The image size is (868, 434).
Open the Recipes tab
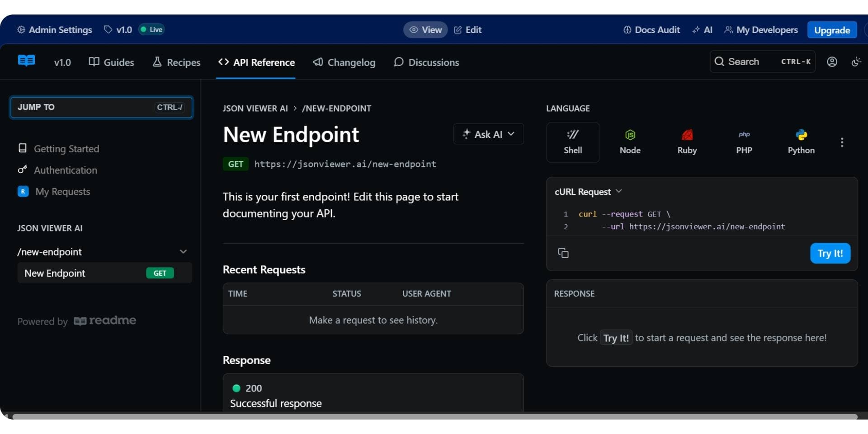177,62
